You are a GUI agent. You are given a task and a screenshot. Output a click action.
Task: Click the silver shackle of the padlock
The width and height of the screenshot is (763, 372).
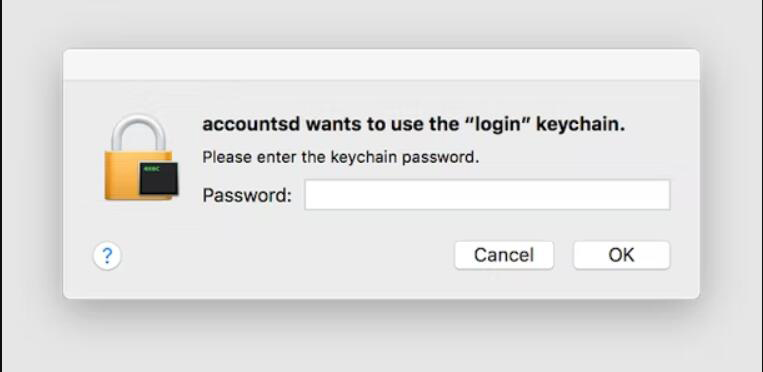139,133
